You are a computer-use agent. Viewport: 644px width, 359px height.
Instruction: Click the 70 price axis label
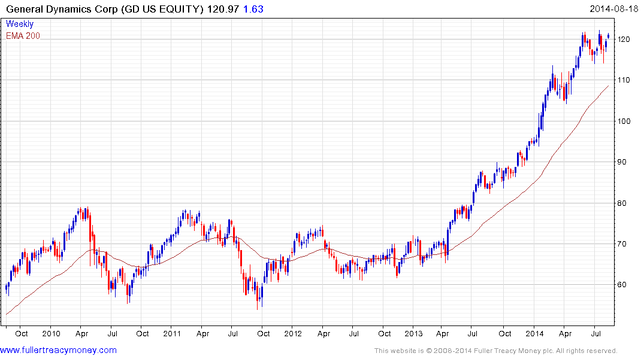coord(624,244)
